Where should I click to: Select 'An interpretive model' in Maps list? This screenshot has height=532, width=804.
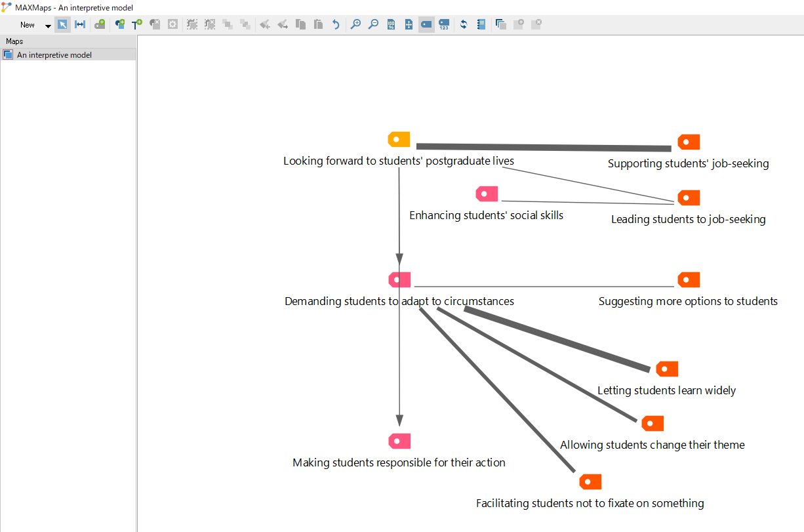tap(54, 55)
